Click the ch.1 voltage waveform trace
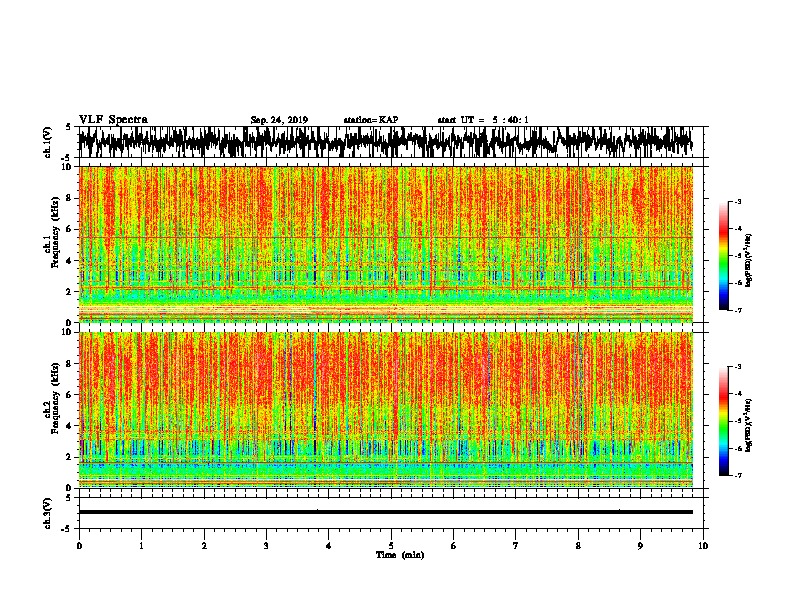This screenshot has height=612, width=792. tap(385, 142)
